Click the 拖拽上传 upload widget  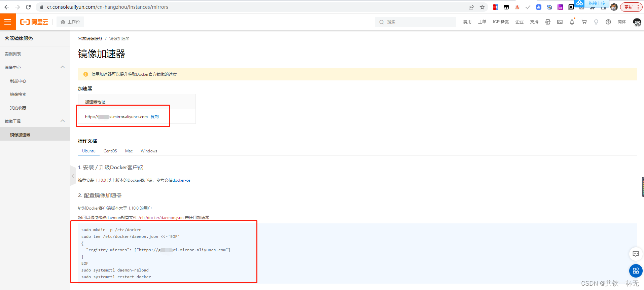coord(592,3)
